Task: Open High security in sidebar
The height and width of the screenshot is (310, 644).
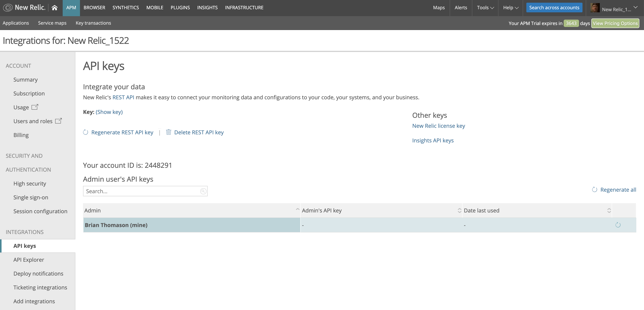Action: [30, 183]
